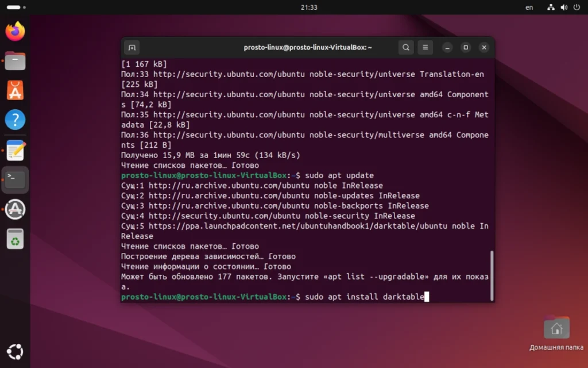This screenshot has height=368, width=588.
Task: Maximize the terminal window
Action: pos(466,47)
